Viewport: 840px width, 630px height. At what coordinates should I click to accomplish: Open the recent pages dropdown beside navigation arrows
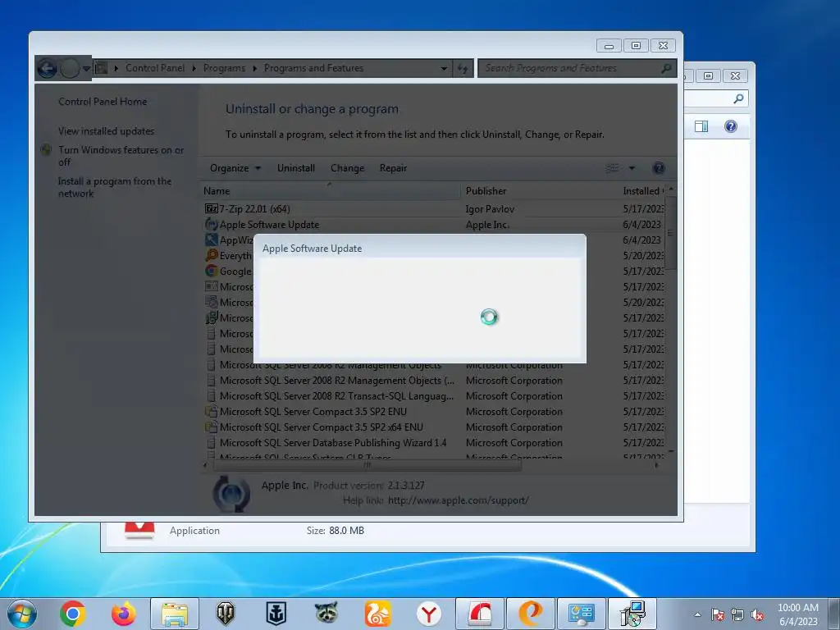86,69
